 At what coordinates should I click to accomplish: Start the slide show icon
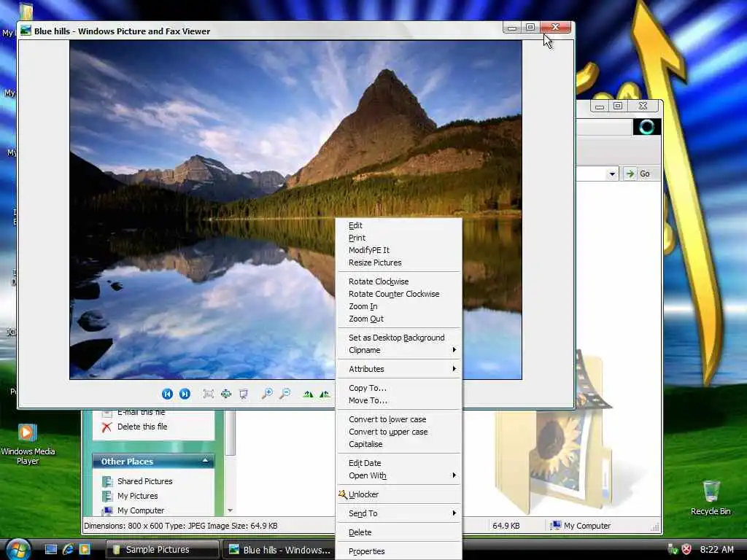244,394
